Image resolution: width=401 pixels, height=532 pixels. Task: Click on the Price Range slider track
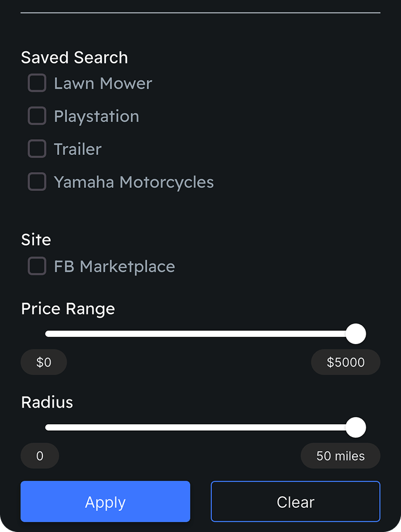(x=194, y=334)
